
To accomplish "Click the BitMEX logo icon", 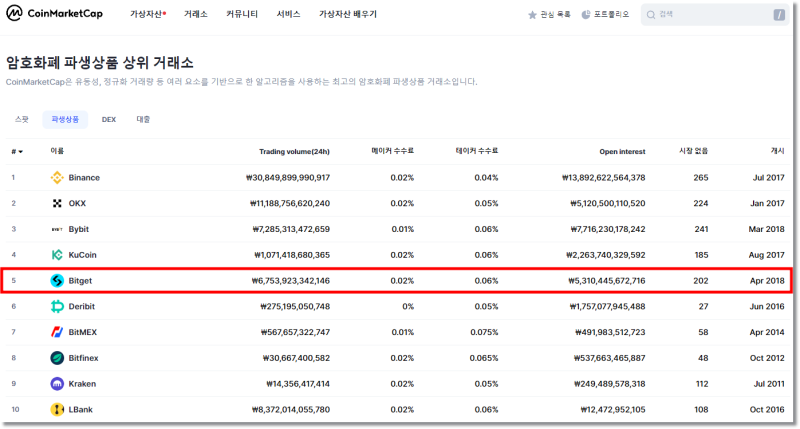I will (x=57, y=332).
